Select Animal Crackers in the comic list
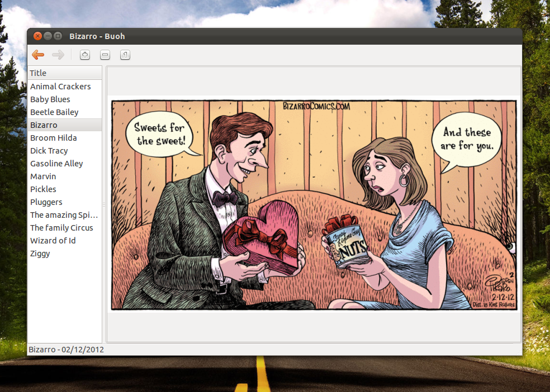Image resolution: width=550 pixels, height=392 pixels. pyautogui.click(x=65, y=87)
